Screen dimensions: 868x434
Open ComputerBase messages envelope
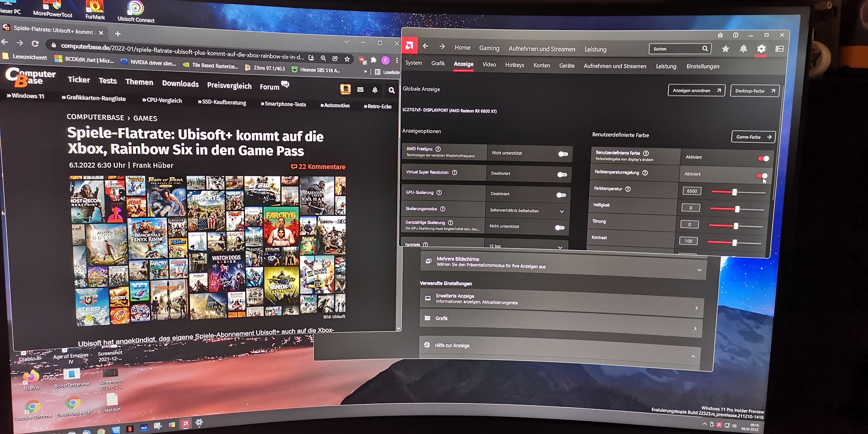(360, 89)
